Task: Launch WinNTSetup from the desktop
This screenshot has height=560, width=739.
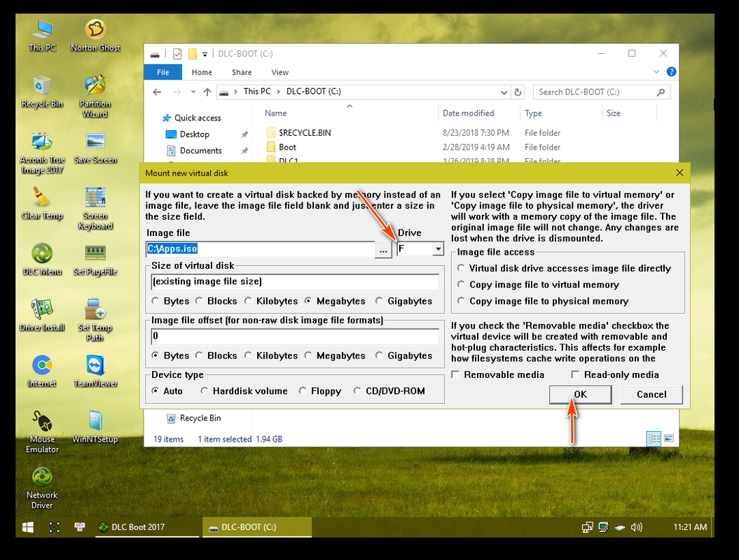Action: [x=95, y=427]
